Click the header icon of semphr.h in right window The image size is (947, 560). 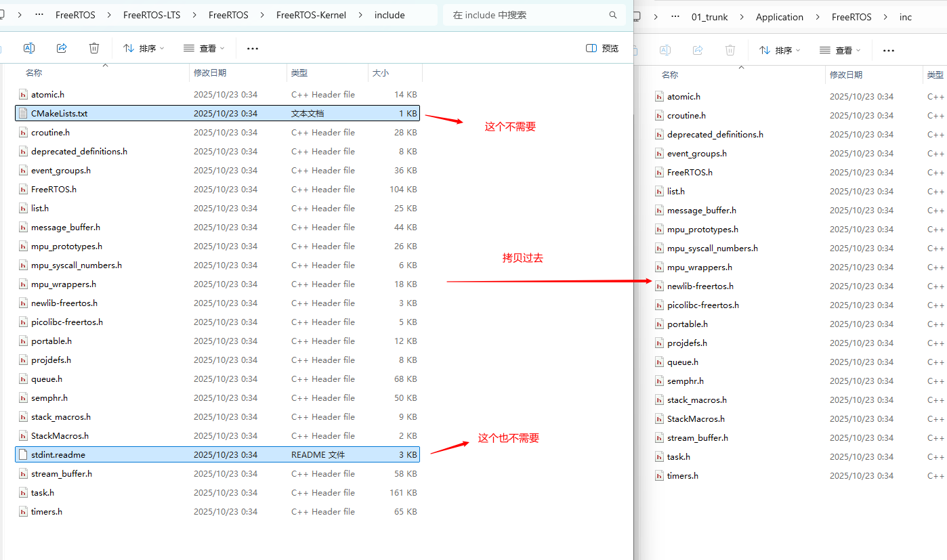click(659, 381)
